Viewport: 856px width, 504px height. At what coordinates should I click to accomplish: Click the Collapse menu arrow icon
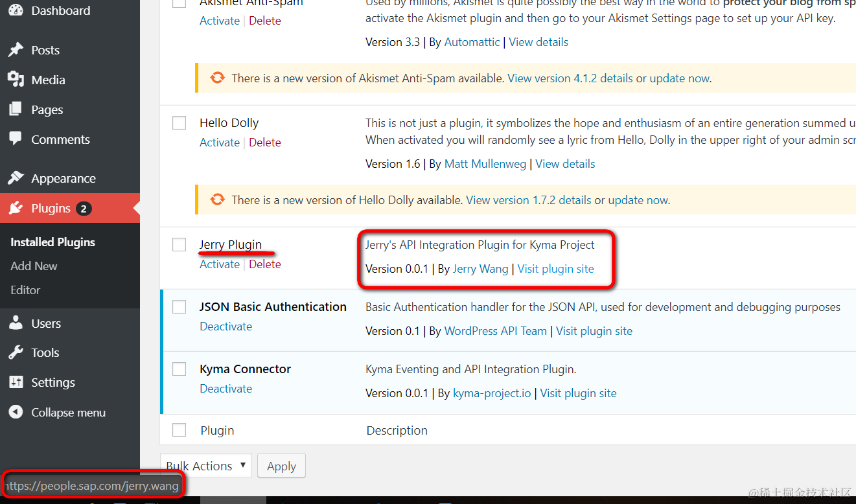click(x=16, y=412)
